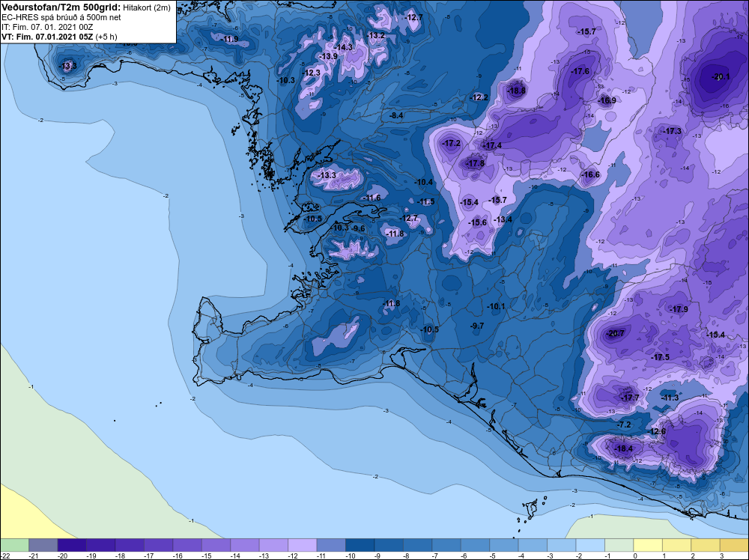Click the 'Hitakort (2m)' header text
The height and width of the screenshot is (560, 749).
tap(147, 7)
